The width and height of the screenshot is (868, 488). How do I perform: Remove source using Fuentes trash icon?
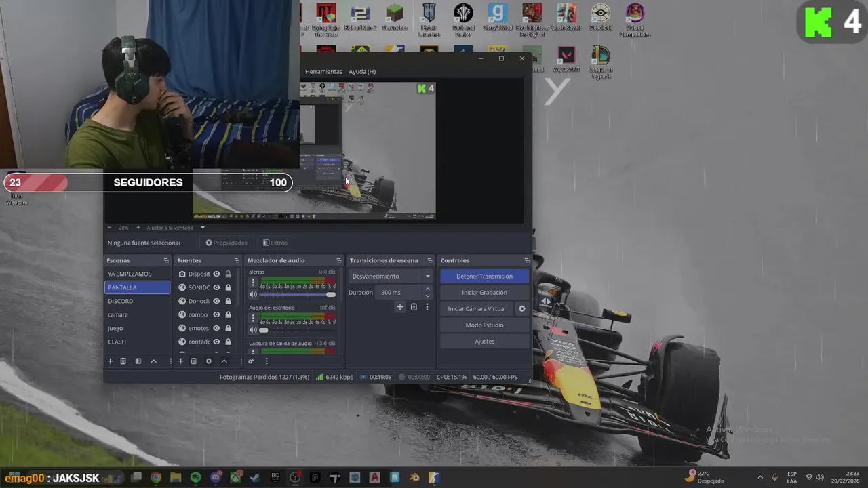click(193, 361)
